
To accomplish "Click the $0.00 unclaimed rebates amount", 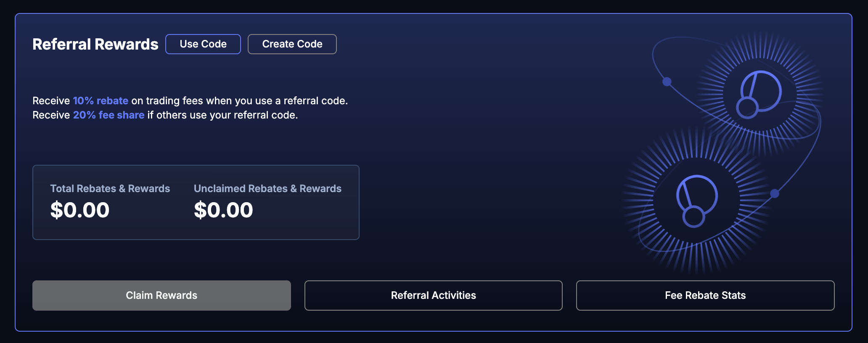I will 223,210.
